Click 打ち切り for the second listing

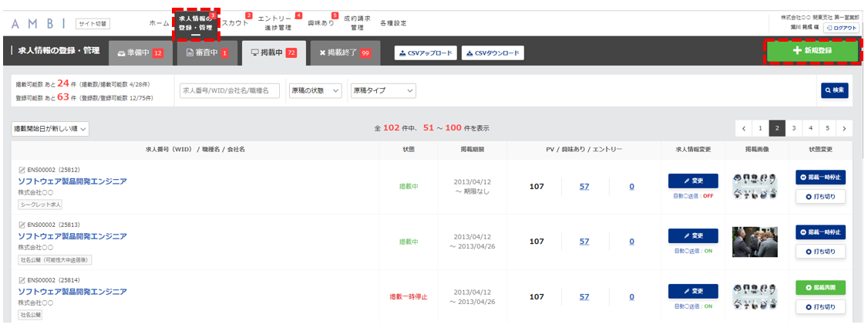pos(820,251)
